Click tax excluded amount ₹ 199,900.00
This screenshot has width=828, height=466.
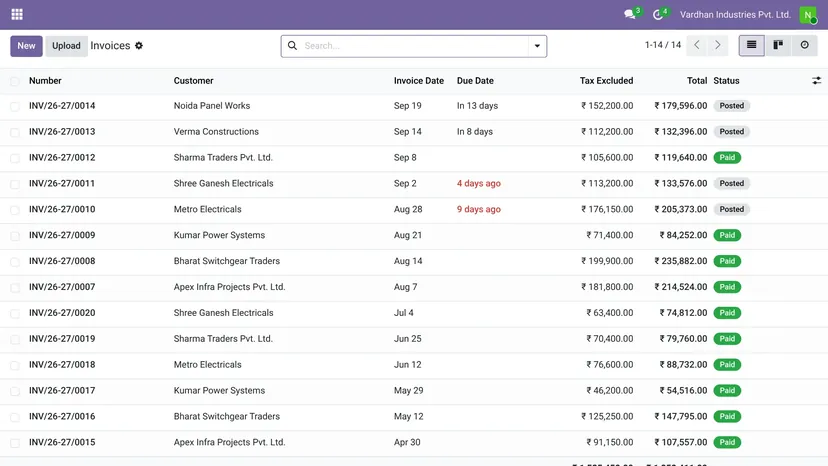click(x=607, y=261)
